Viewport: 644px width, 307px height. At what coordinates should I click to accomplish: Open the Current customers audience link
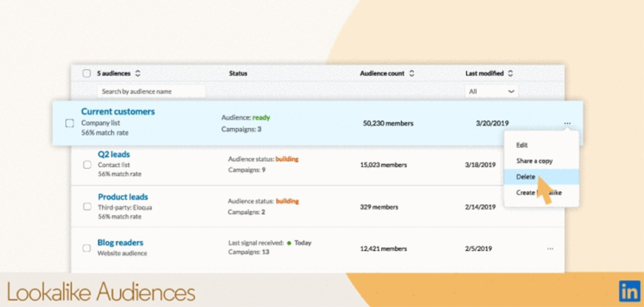click(118, 111)
